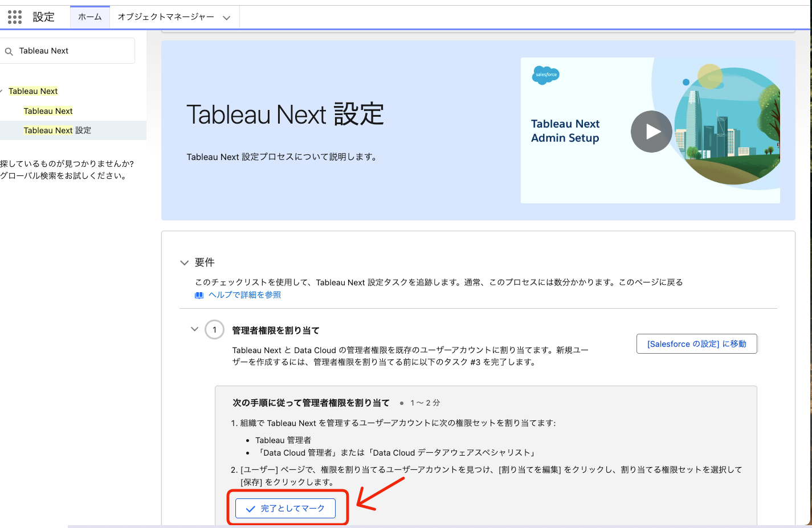Click the ヘルプで詳細を参照 link
The width and height of the screenshot is (812, 528).
pyautogui.click(x=244, y=295)
